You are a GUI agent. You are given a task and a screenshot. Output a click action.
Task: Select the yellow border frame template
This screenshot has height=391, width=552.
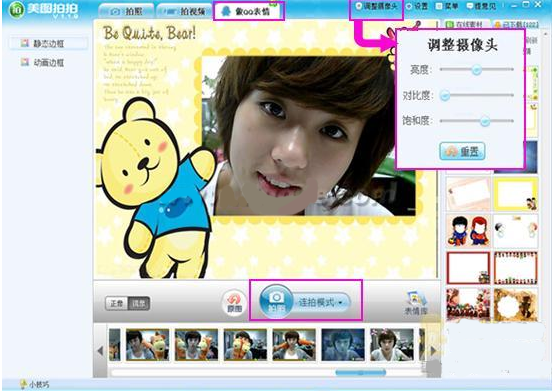click(x=516, y=194)
